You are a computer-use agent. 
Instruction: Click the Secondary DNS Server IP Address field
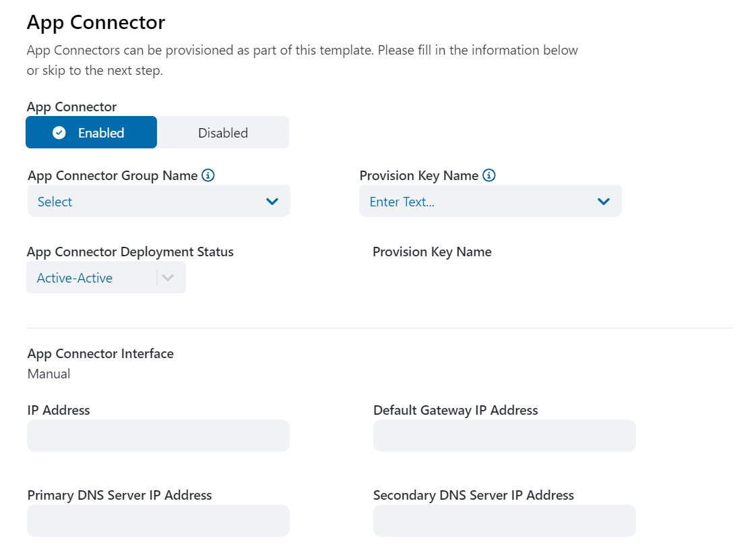[504, 521]
